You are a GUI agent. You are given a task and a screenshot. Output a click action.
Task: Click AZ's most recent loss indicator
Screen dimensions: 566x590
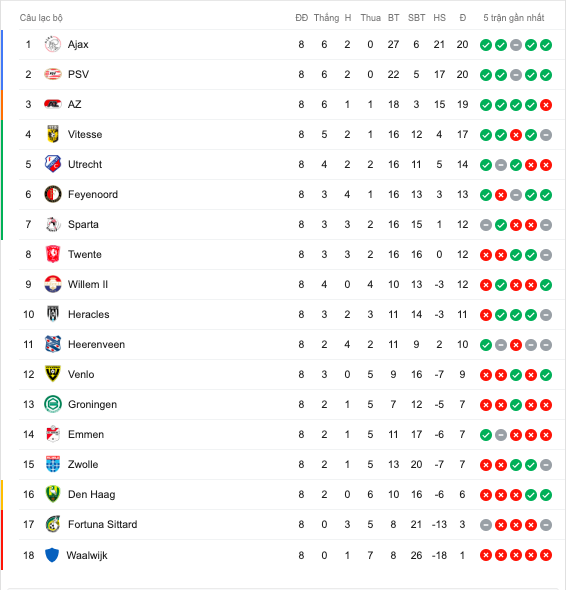[546, 105]
